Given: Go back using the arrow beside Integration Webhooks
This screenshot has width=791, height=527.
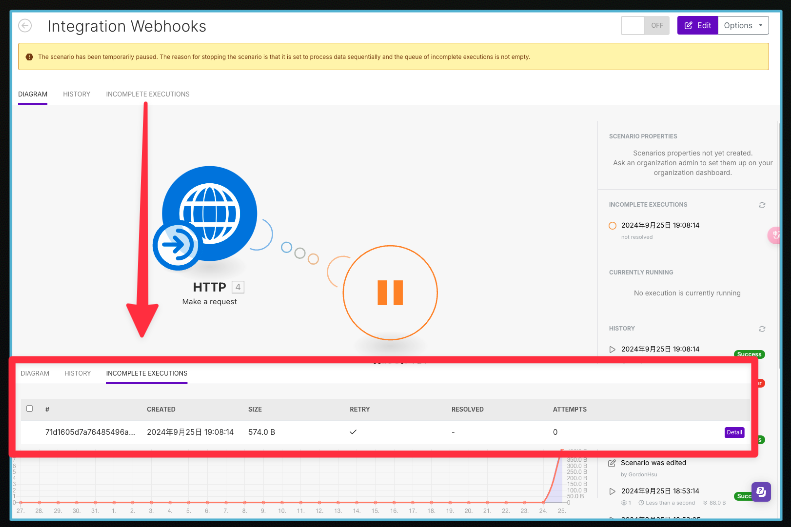Looking at the screenshot, I should pyautogui.click(x=25, y=26).
